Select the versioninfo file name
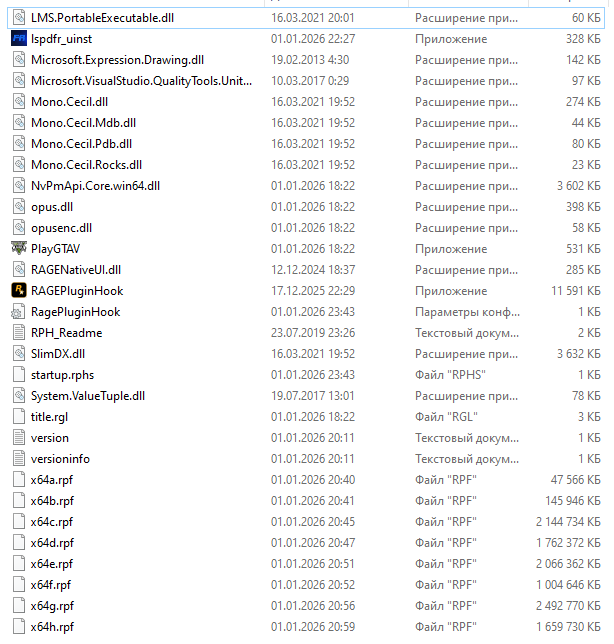 [x=60, y=459]
